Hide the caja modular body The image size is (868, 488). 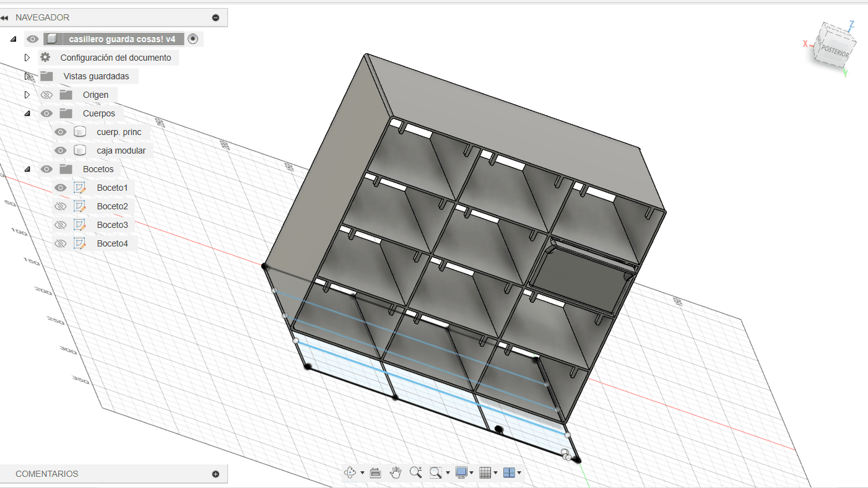(x=60, y=150)
